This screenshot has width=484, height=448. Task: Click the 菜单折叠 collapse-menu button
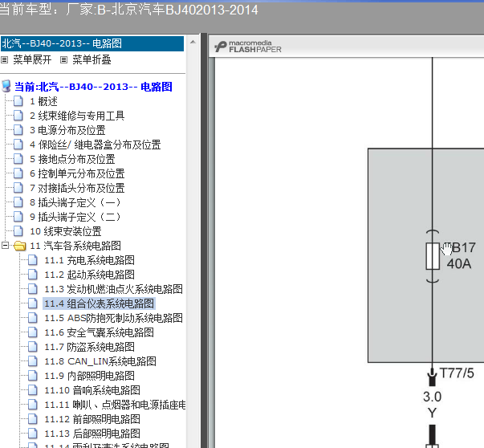click(x=92, y=59)
